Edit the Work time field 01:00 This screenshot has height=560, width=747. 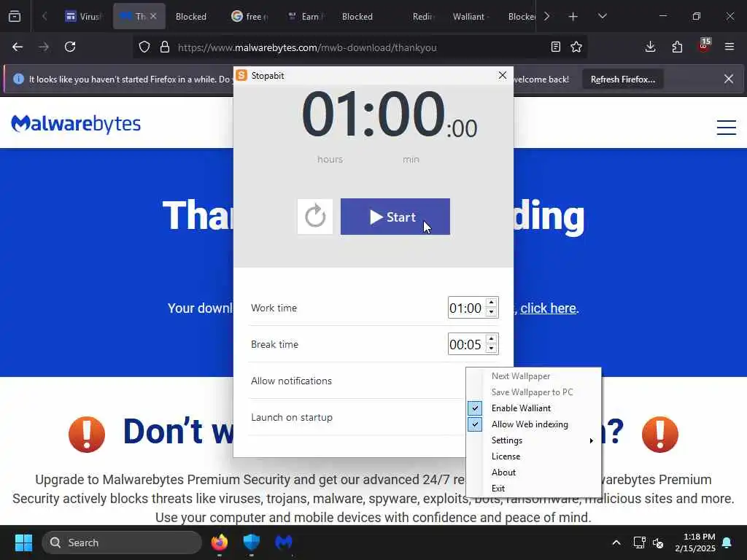[466, 308]
